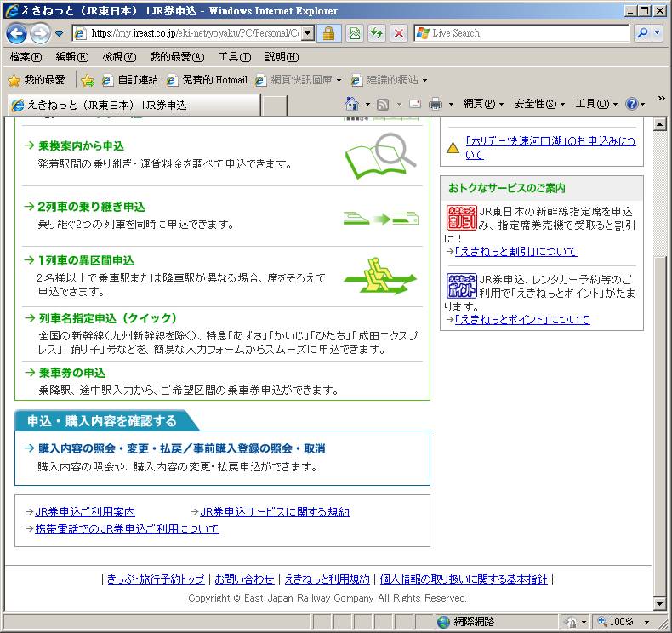
Task: Open the 自訂連結 favorites link
Action: pos(130,80)
